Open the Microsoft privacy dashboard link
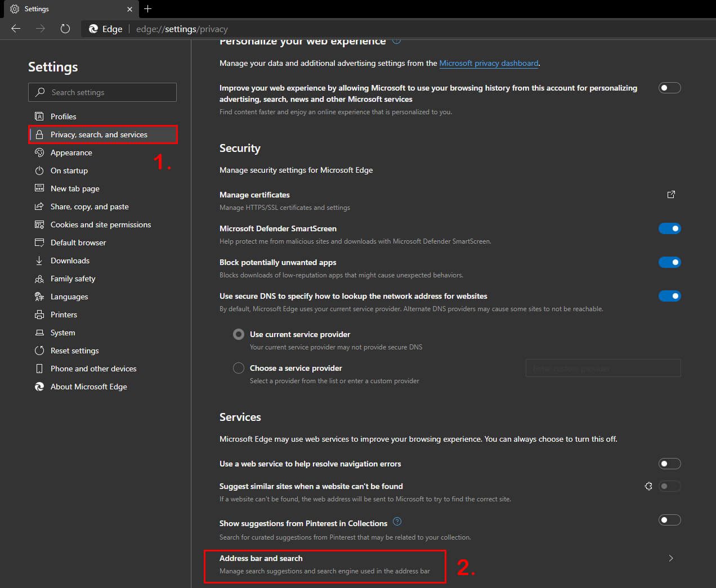The height and width of the screenshot is (588, 716). coord(489,63)
